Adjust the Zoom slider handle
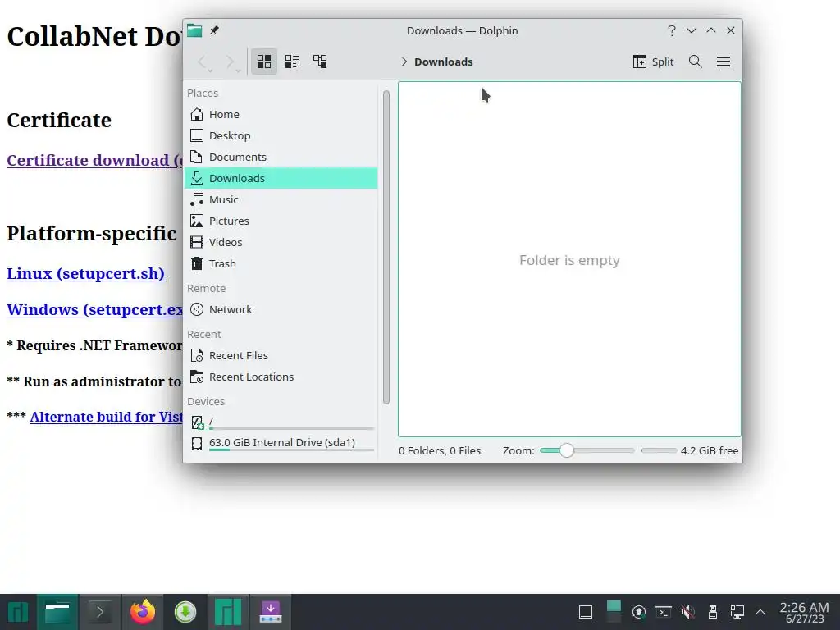 pos(566,450)
